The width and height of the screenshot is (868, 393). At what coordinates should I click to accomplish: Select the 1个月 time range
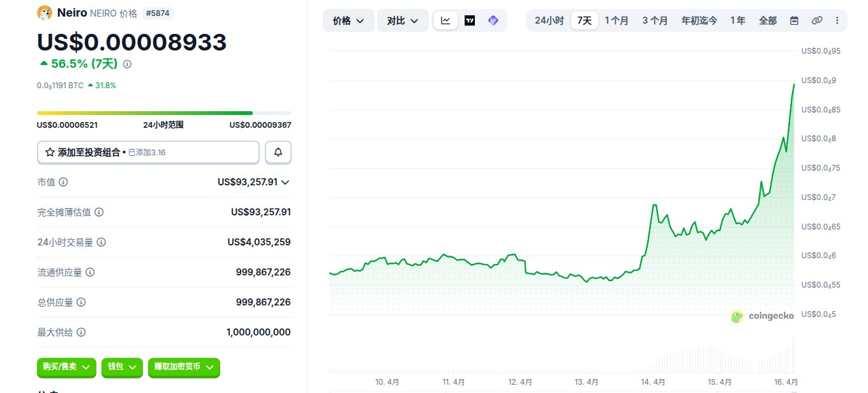[x=617, y=20]
